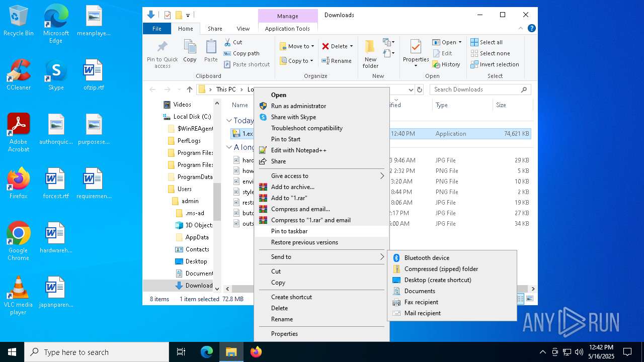Open Google Chrome desktop shortcut
This screenshot has width=644, height=362.
tap(19, 241)
